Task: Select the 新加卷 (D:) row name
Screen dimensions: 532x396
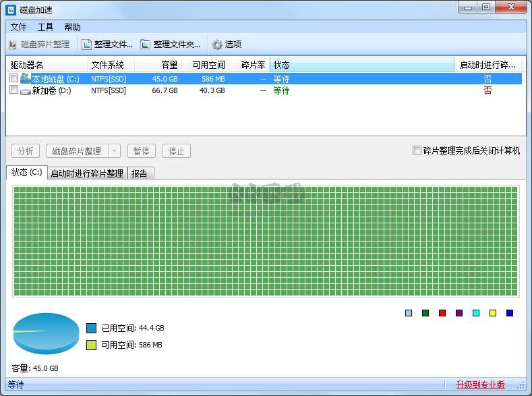Action: 51,90
